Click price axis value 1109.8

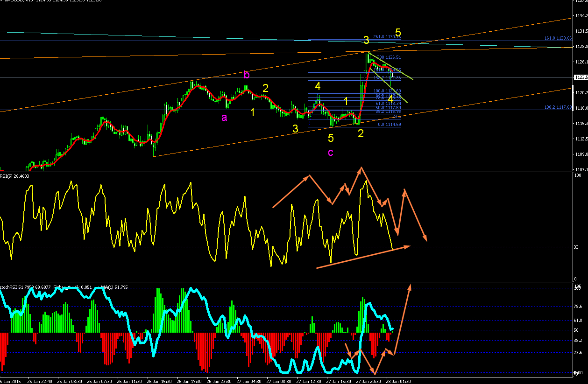582,154
